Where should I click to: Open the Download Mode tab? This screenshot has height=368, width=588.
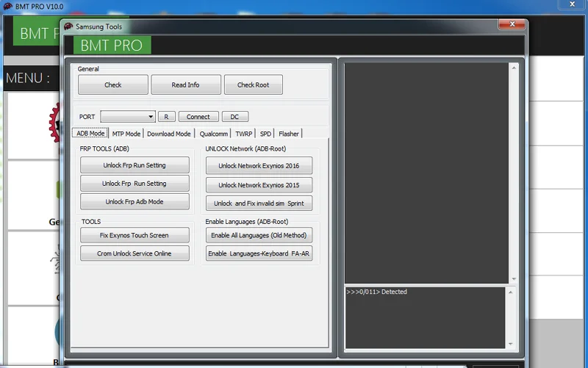tap(169, 134)
